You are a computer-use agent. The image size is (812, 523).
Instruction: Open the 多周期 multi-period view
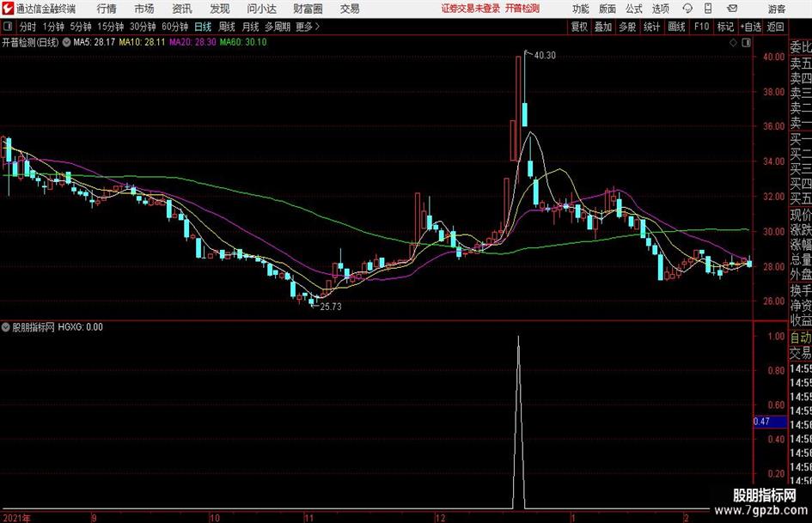pyautogui.click(x=277, y=27)
